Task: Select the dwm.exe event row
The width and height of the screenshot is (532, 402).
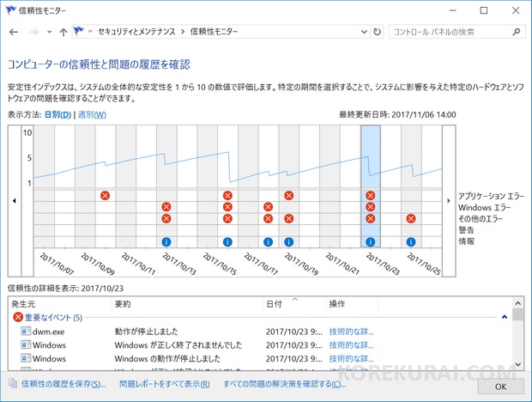Action: click(261, 332)
